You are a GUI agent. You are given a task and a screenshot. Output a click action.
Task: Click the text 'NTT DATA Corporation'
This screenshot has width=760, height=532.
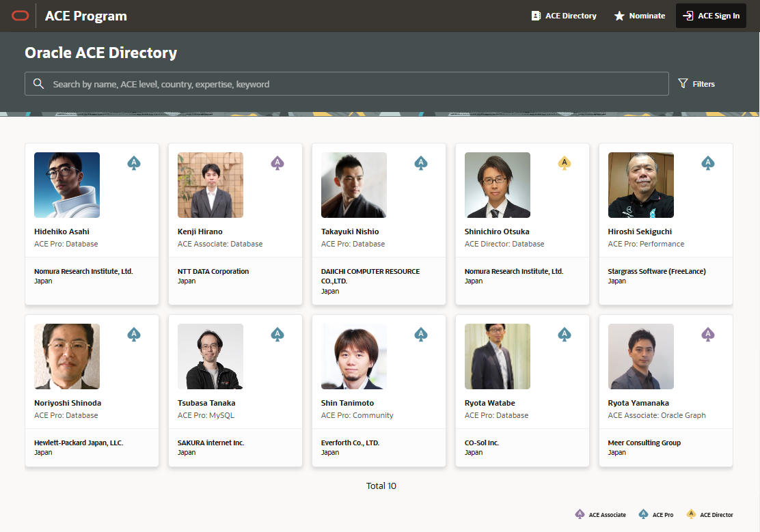pyautogui.click(x=213, y=271)
